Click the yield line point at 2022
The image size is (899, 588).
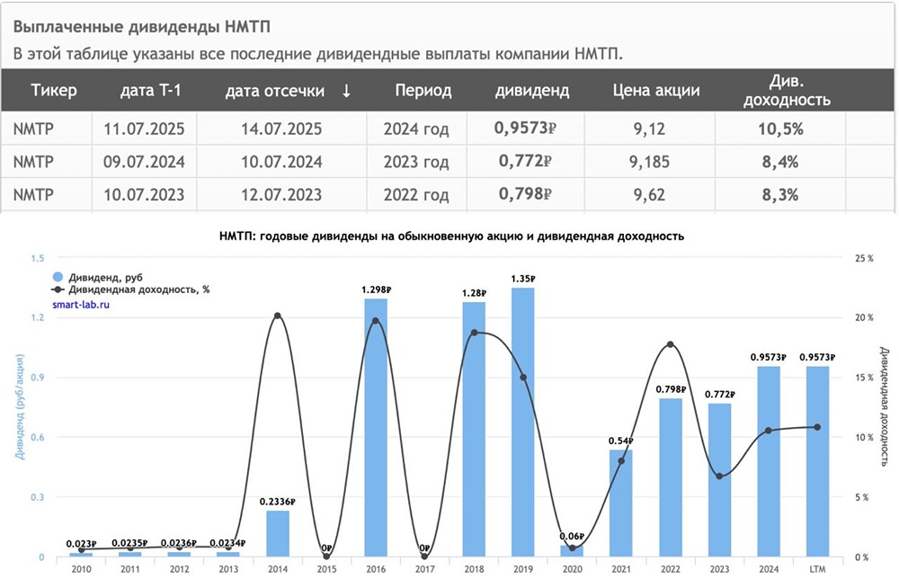(x=671, y=344)
